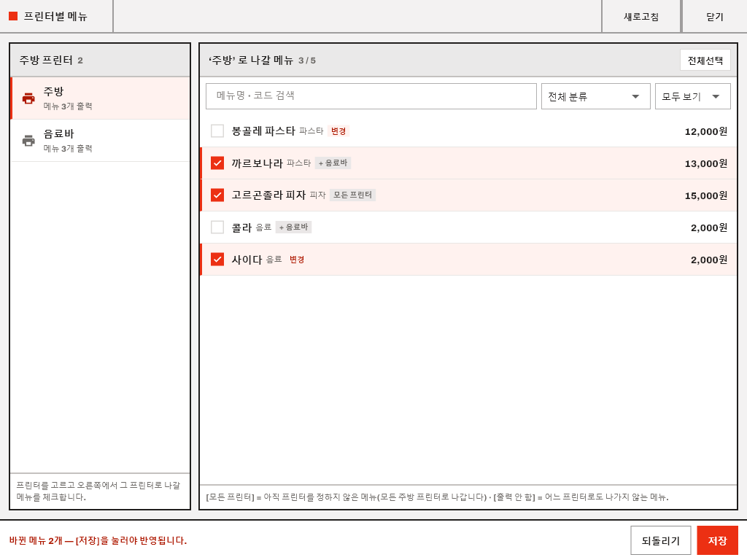Click the 15,000원 price of 고르곤졸라 피자
The width and height of the screenshot is (747, 560).
(706, 195)
